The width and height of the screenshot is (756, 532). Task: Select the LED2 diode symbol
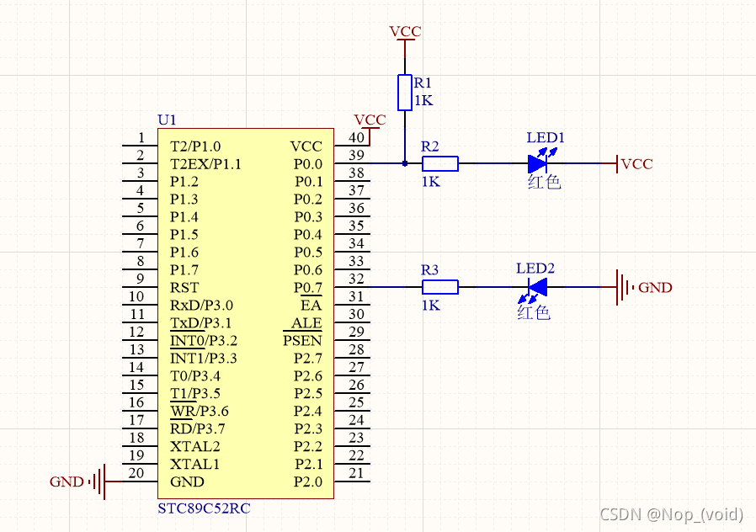[x=535, y=290]
